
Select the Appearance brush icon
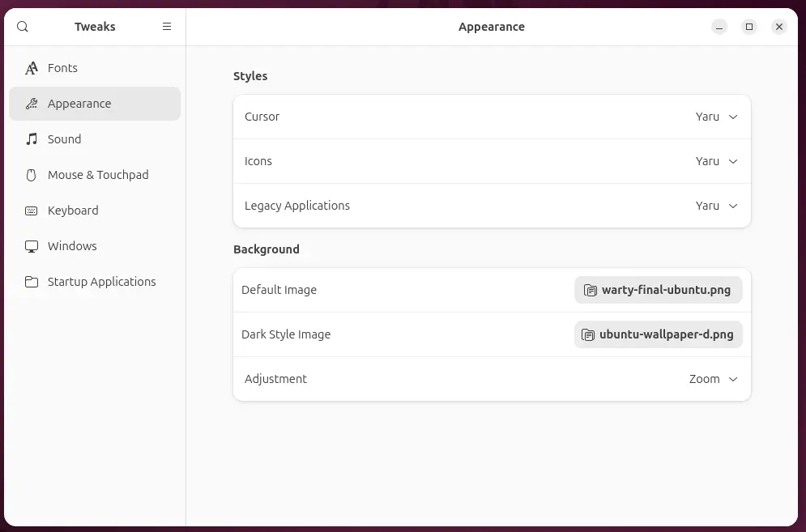[31, 104]
